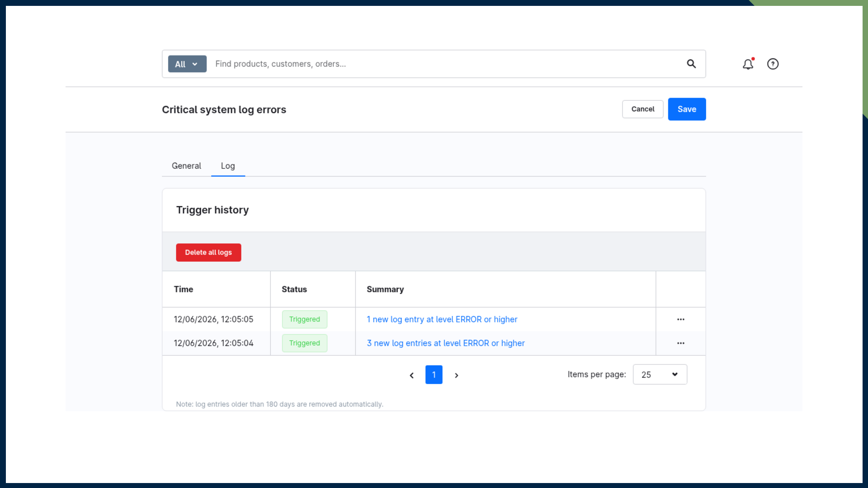The image size is (868, 488).
Task: Open the '3 new log entries' summary link
Action: (446, 343)
